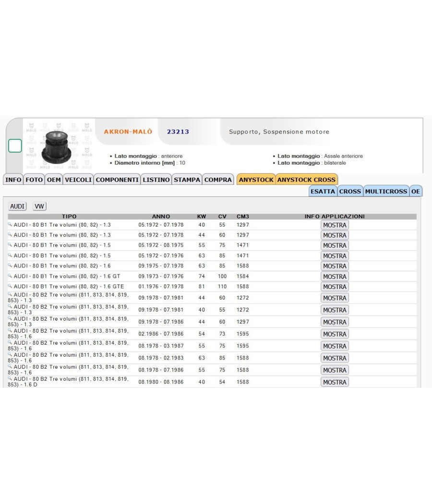The width and height of the screenshot is (432, 504).
Task: Click magnifier icon for 80 B1 1.5 63 KW row
Action: coord(10,255)
